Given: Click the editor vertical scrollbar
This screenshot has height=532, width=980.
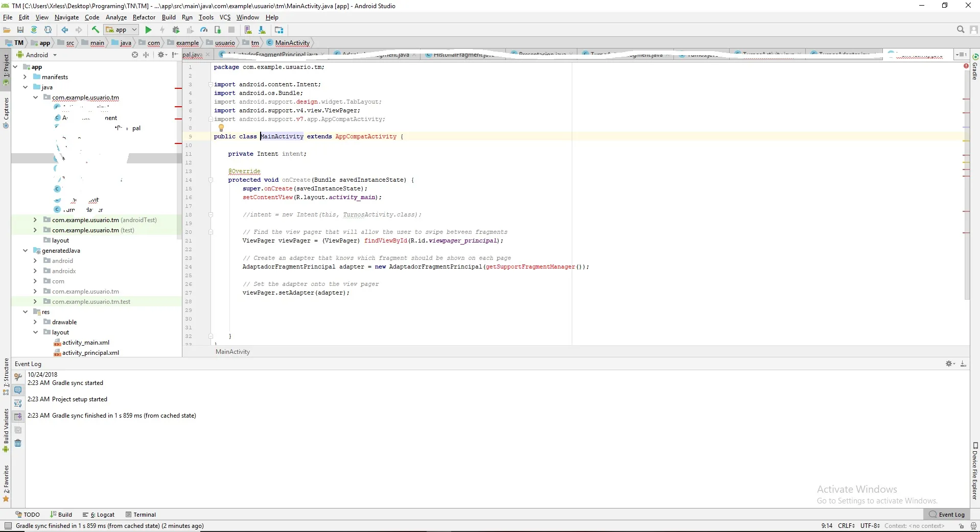Looking at the screenshot, I should coord(966,184).
